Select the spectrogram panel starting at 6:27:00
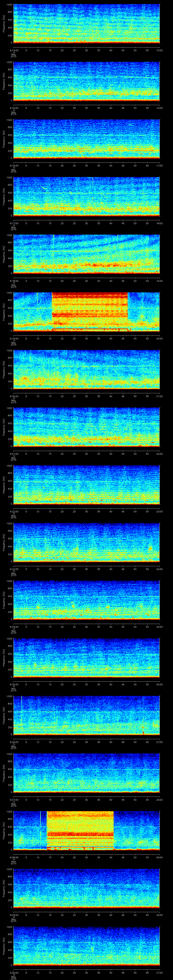The height and width of the screenshot is (980, 173). pyautogui.click(x=86, y=773)
